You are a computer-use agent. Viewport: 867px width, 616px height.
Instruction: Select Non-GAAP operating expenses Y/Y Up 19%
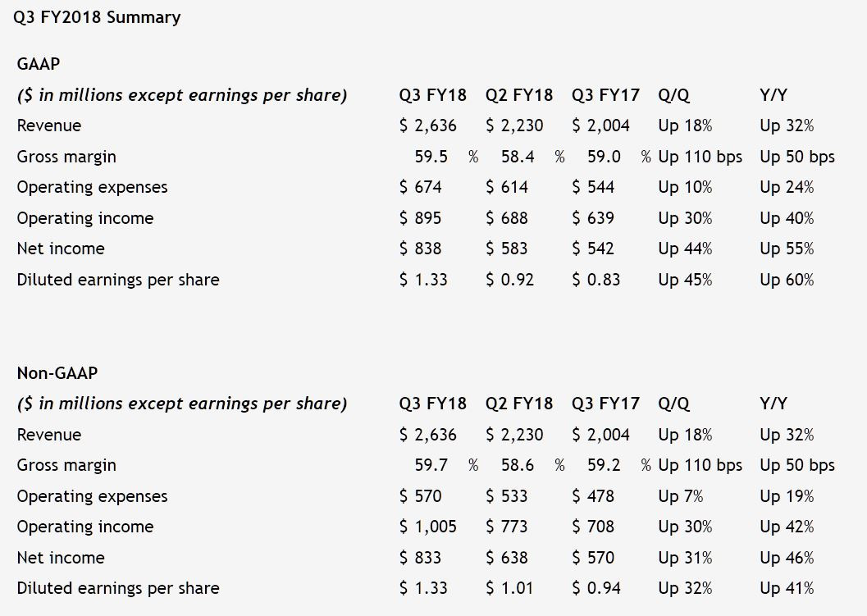[787, 496]
